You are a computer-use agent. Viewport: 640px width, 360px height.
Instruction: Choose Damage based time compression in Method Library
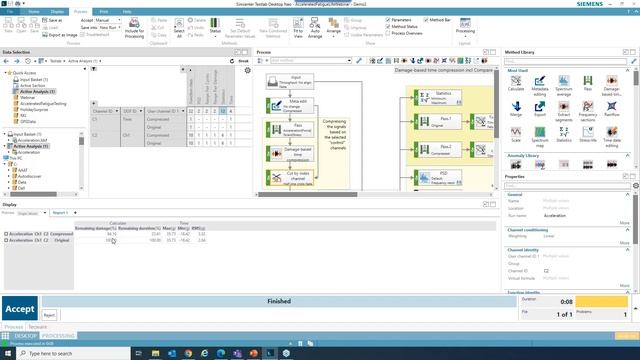(x=611, y=85)
